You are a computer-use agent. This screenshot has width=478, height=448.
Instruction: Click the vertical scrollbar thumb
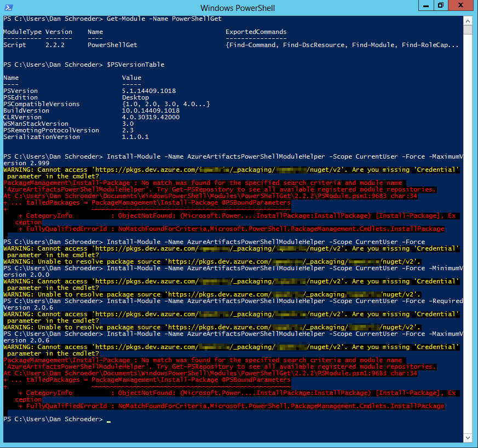(468, 30)
